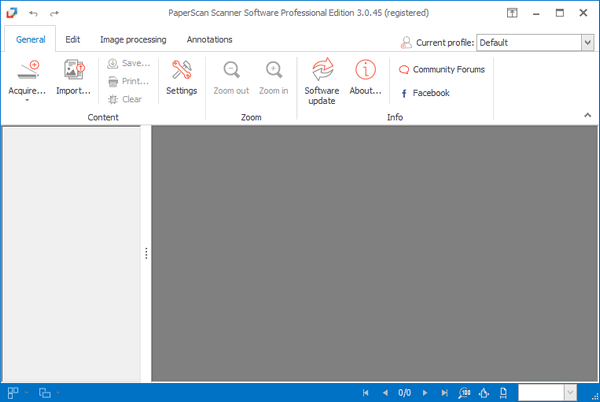Open the window arrangement dropdown arrow
Screen dimensions: 600x402
(x=58, y=392)
